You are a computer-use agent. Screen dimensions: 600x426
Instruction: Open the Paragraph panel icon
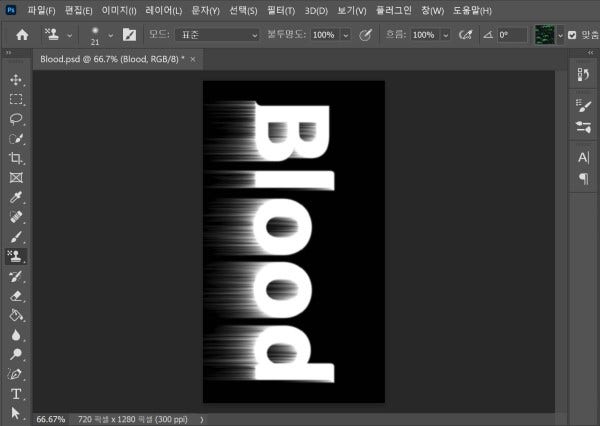583,178
